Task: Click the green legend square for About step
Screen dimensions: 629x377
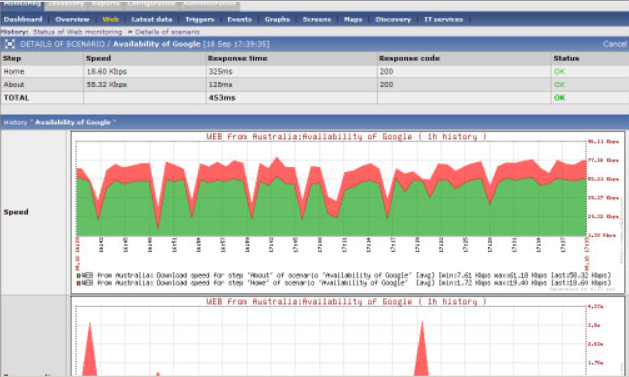Action: tap(79, 276)
